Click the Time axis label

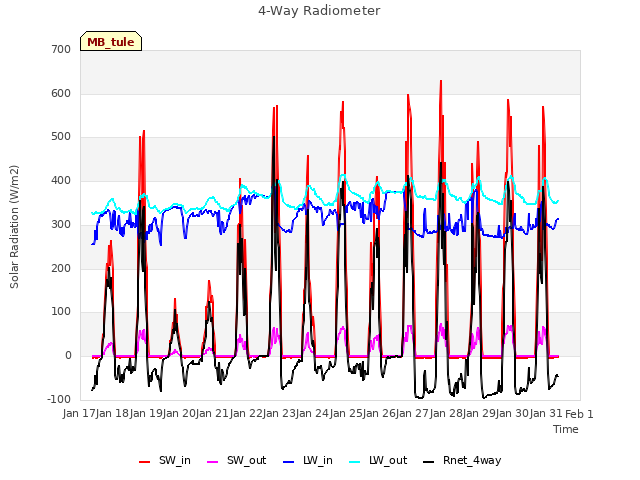566,429
